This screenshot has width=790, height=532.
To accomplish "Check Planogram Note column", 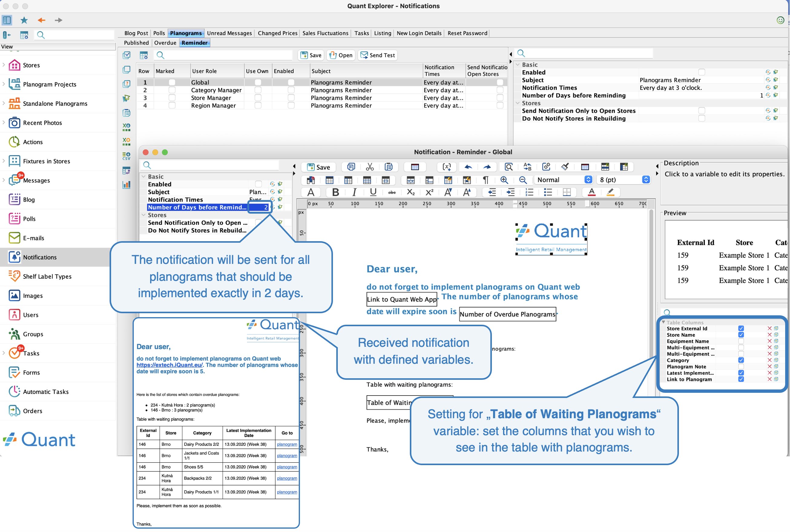I will point(741,367).
